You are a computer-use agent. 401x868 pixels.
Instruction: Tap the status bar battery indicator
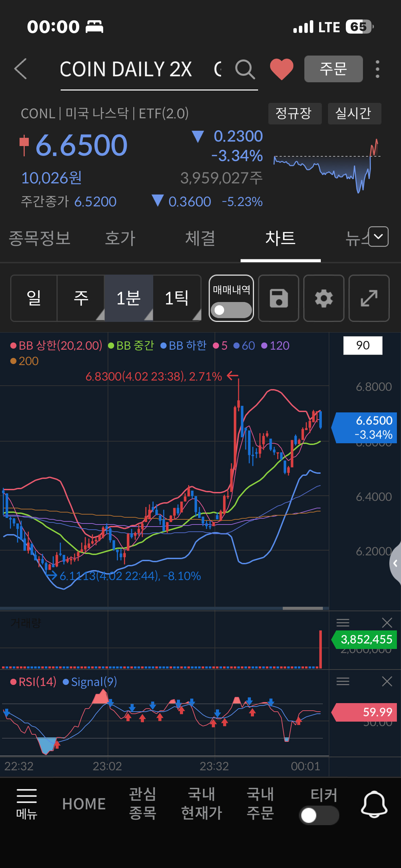point(360,27)
